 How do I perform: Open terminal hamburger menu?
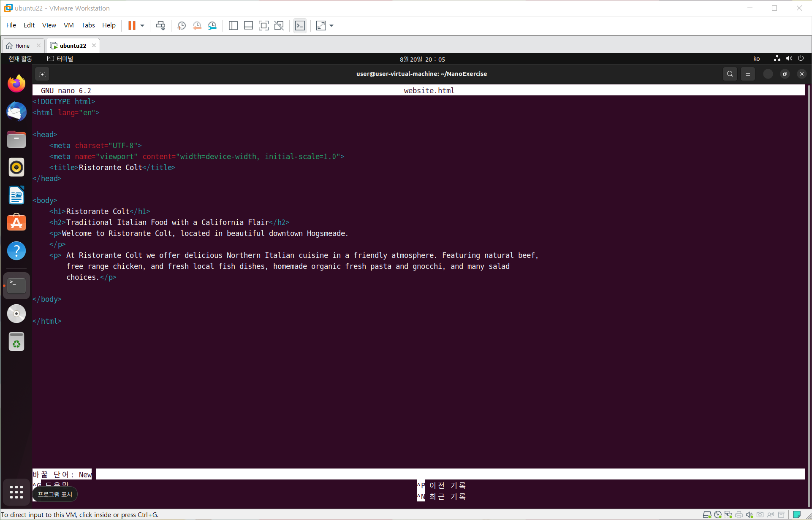(747, 74)
